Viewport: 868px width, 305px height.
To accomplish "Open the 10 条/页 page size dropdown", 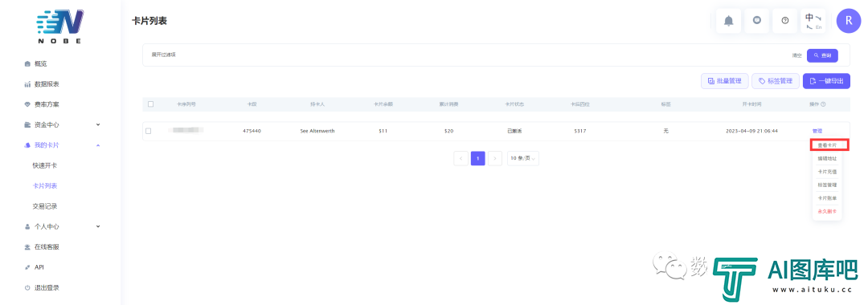I will pyautogui.click(x=523, y=158).
